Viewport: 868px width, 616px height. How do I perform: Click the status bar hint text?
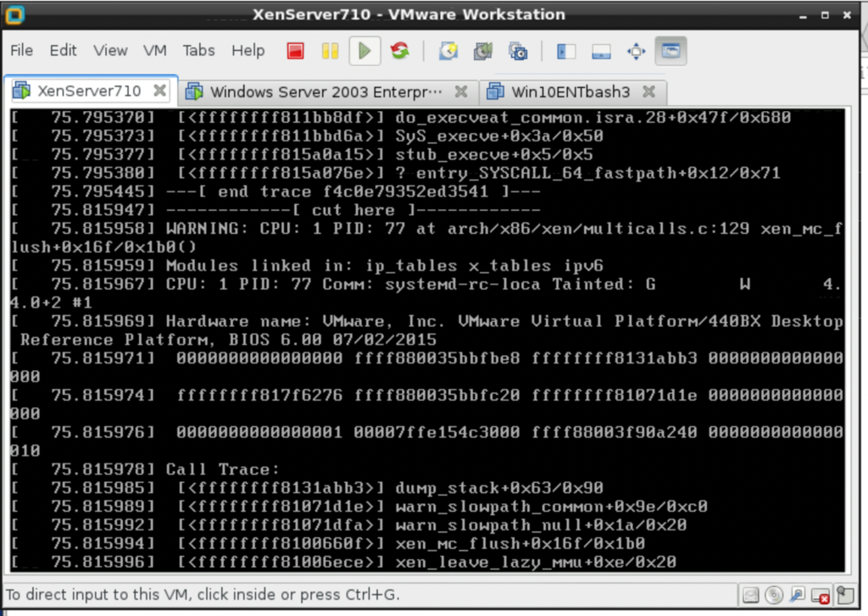tap(203, 595)
